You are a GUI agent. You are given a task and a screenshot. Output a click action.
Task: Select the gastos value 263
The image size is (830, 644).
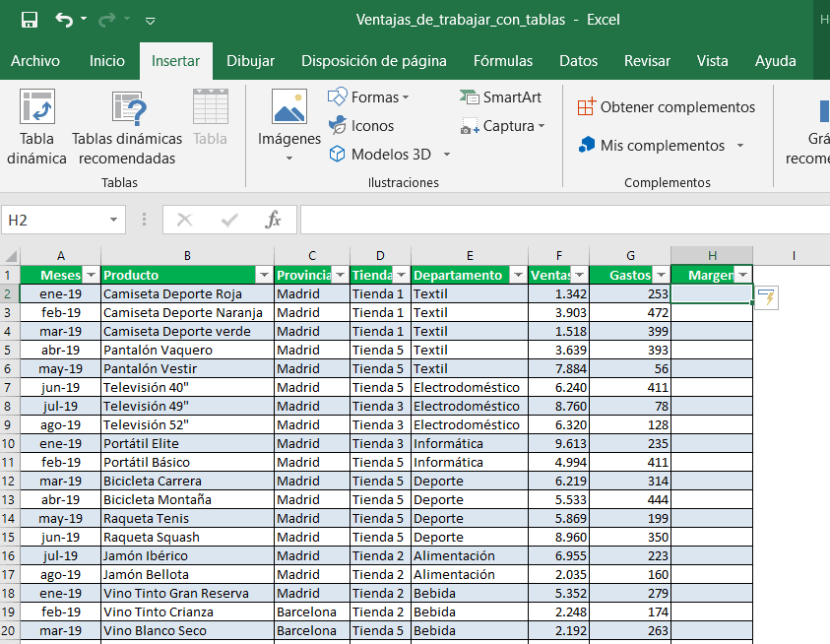[x=630, y=631]
